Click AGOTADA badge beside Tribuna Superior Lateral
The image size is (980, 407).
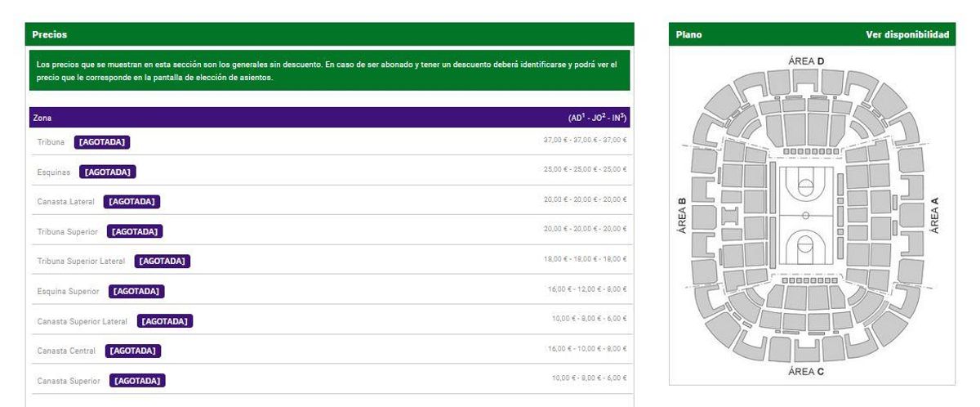coord(163,262)
